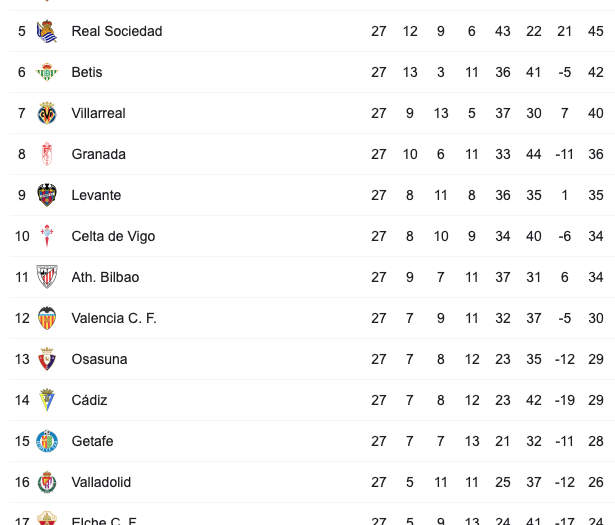The image size is (615, 525).
Task: Select the Cádiz crest icon
Action: [47, 400]
